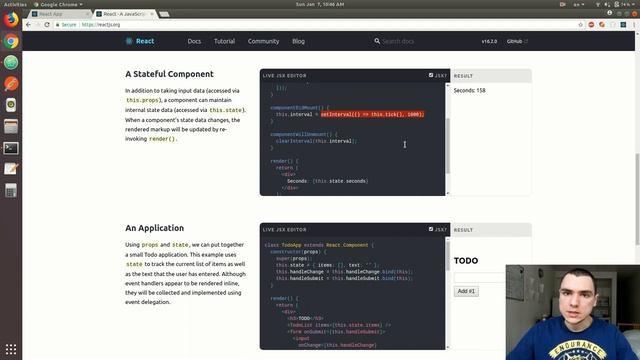The width and height of the screenshot is (640, 360).
Task: Open the keyboard language dropdown
Action: (x=579, y=4)
